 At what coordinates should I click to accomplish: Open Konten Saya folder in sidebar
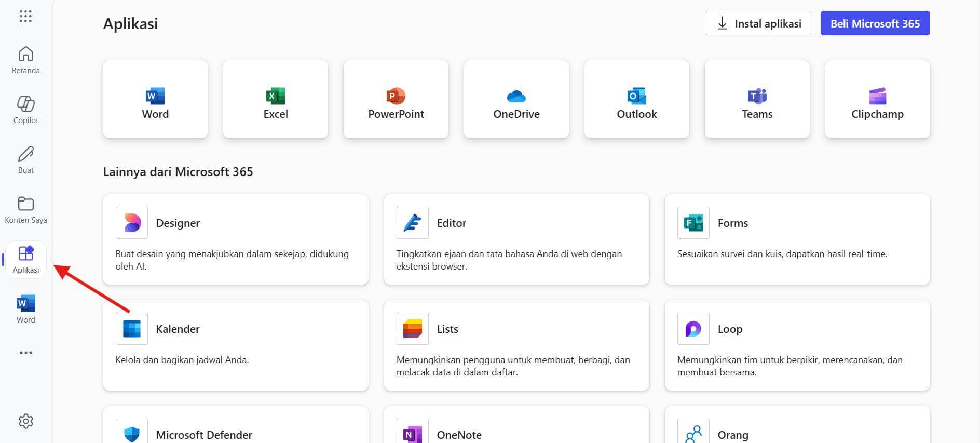(x=25, y=210)
